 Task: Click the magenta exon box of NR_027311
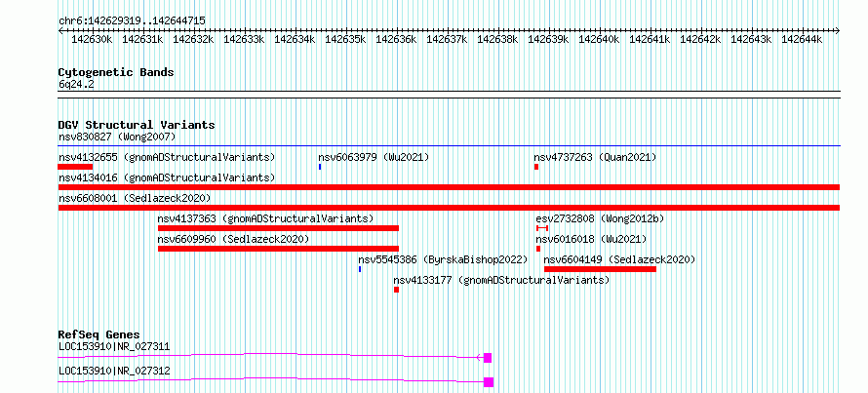click(x=488, y=358)
